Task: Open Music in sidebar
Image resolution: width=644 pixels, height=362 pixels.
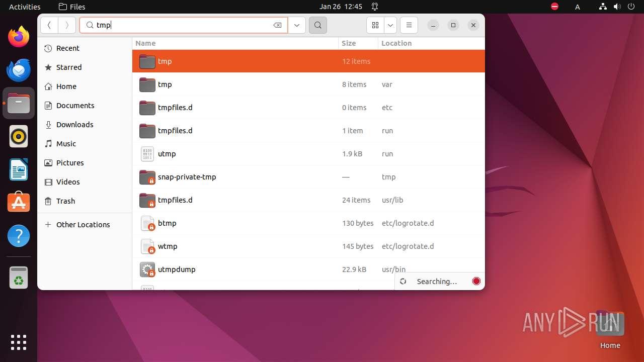Action: click(85, 144)
